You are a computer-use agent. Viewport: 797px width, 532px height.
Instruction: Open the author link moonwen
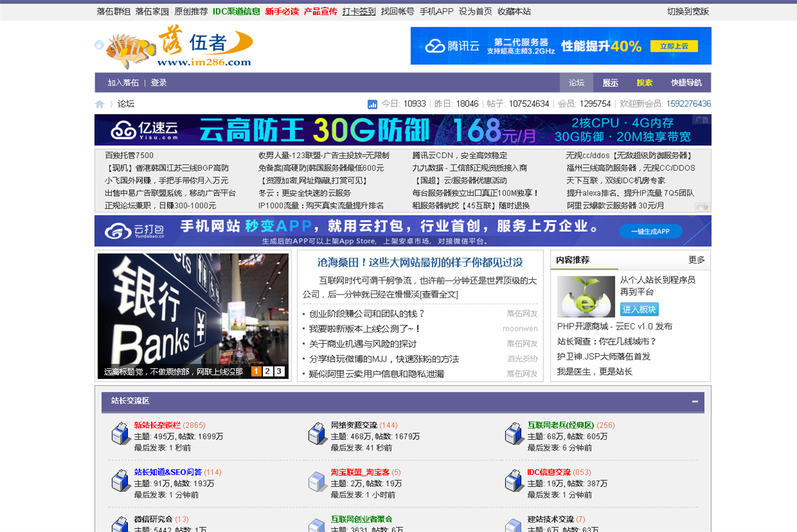pyautogui.click(x=520, y=329)
